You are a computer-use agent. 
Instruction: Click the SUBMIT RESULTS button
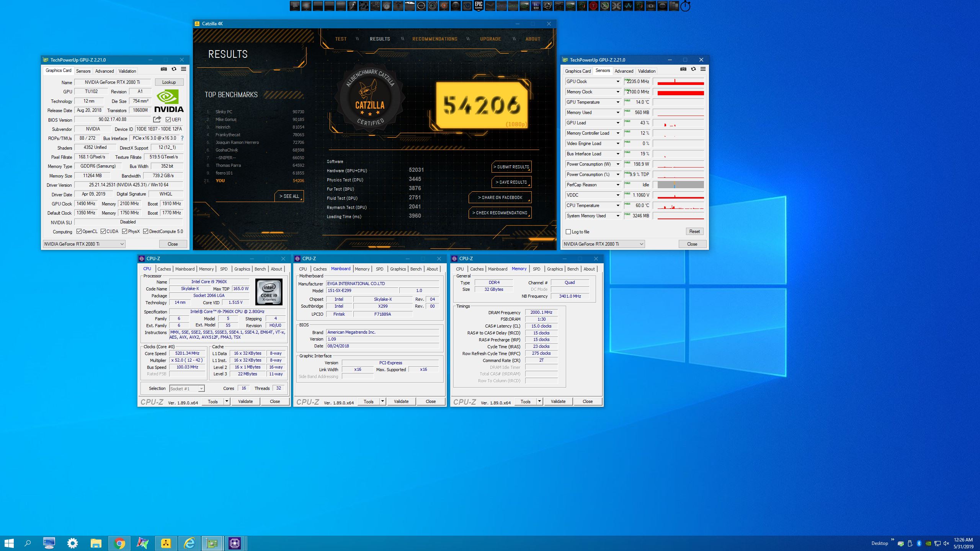coord(511,167)
